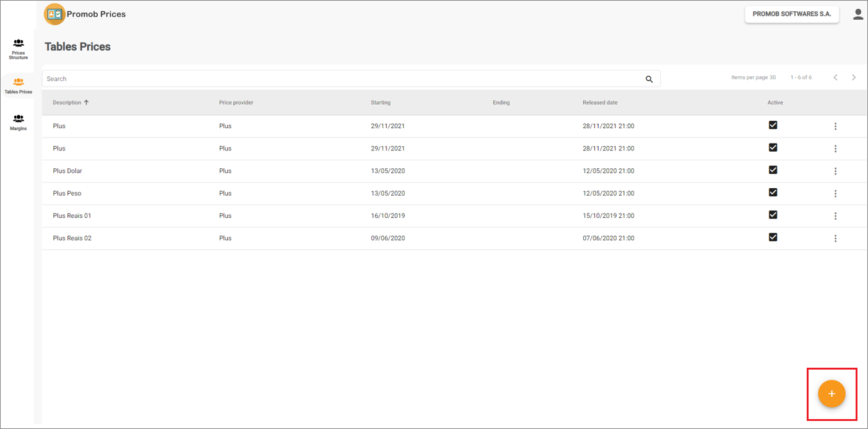
Task: Open more options for Plus Peso row
Action: coord(835,194)
